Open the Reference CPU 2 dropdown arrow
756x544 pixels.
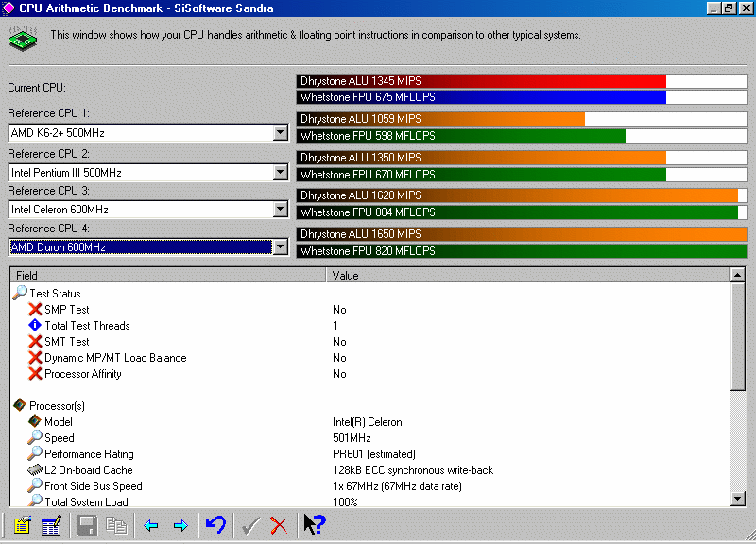[x=280, y=172]
